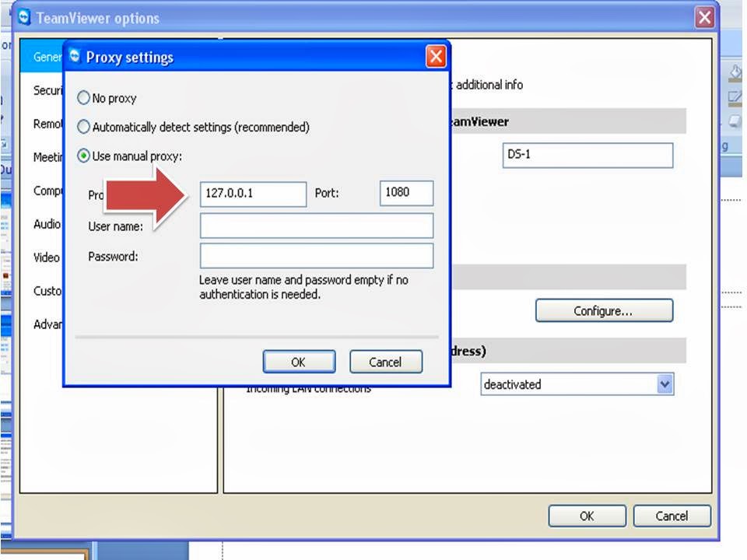This screenshot has height=560, width=747.
Task: Open the Advanced options category
Action: point(42,324)
